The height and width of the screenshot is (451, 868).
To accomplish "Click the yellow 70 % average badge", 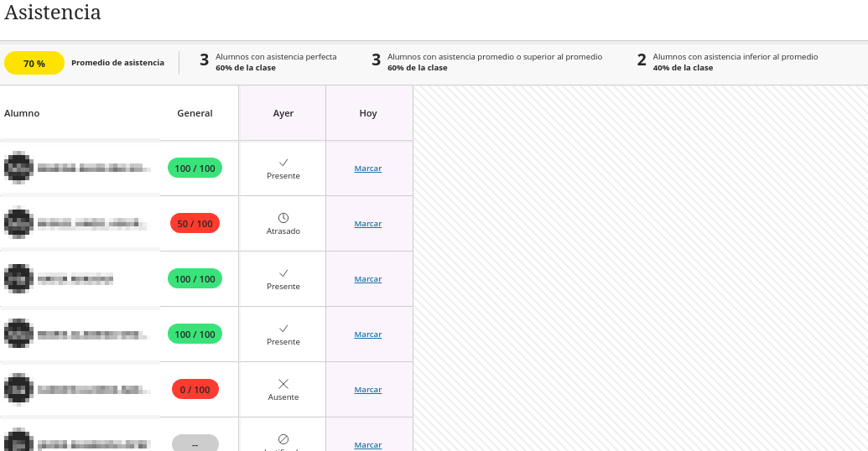I will [34, 64].
